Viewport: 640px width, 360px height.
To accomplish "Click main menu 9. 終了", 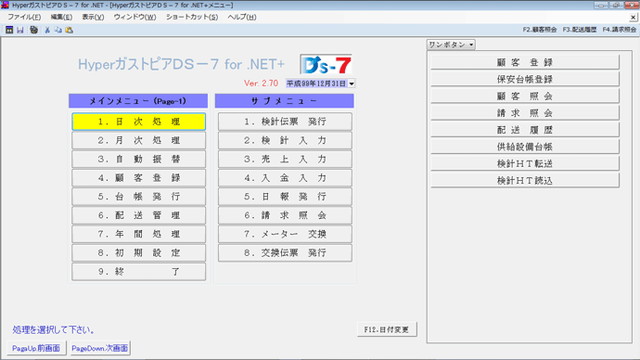I will (x=139, y=272).
